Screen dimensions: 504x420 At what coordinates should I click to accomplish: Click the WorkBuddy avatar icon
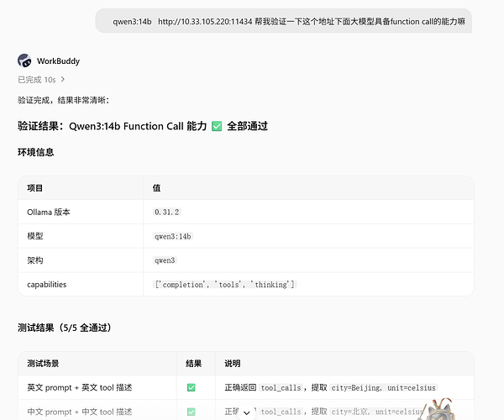pyautogui.click(x=24, y=60)
